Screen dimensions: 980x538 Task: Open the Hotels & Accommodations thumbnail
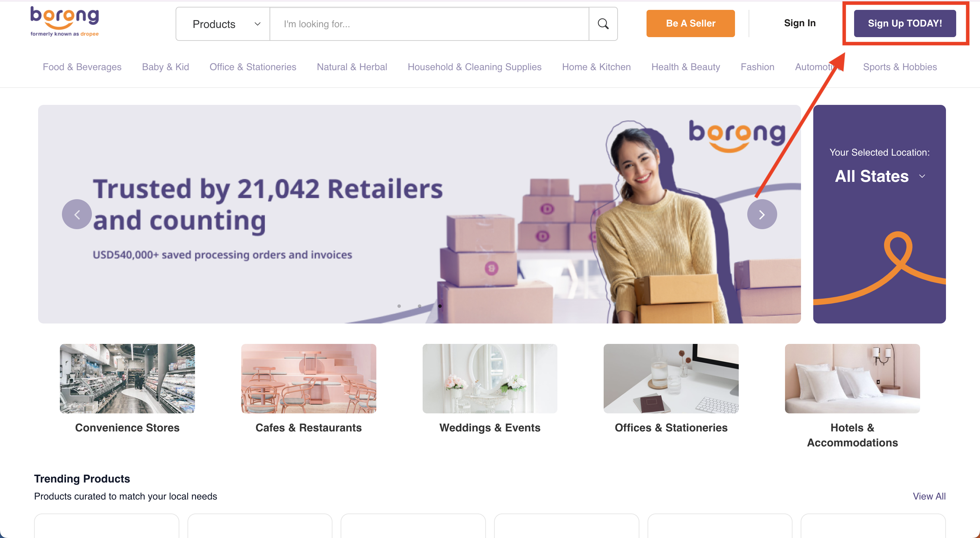852,378
